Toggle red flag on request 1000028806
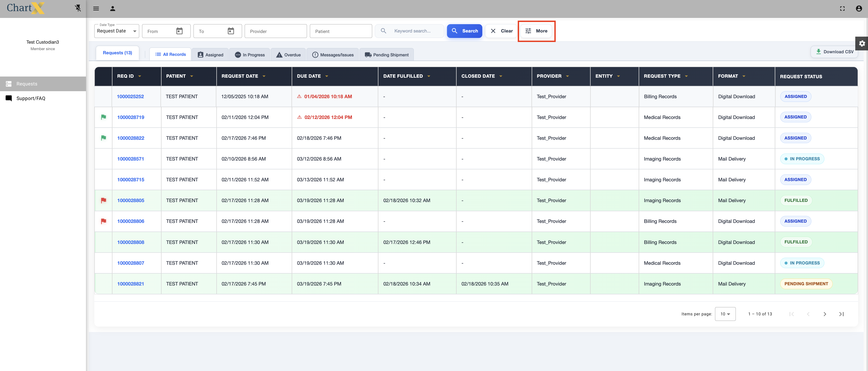Image resolution: width=868 pixels, height=371 pixels. pos(103,221)
